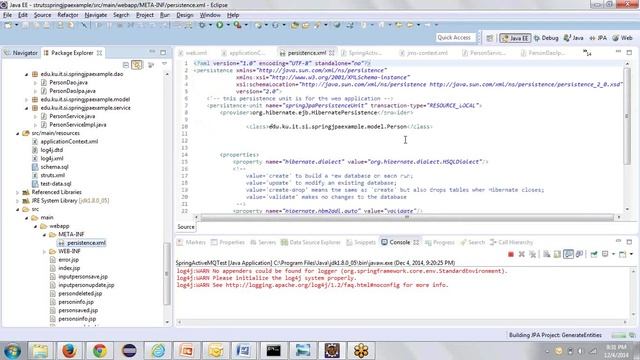Collapse the edu.ku.it.si.springjpaexample.dao package
The width and height of the screenshot is (640, 360).
pos(27,74)
